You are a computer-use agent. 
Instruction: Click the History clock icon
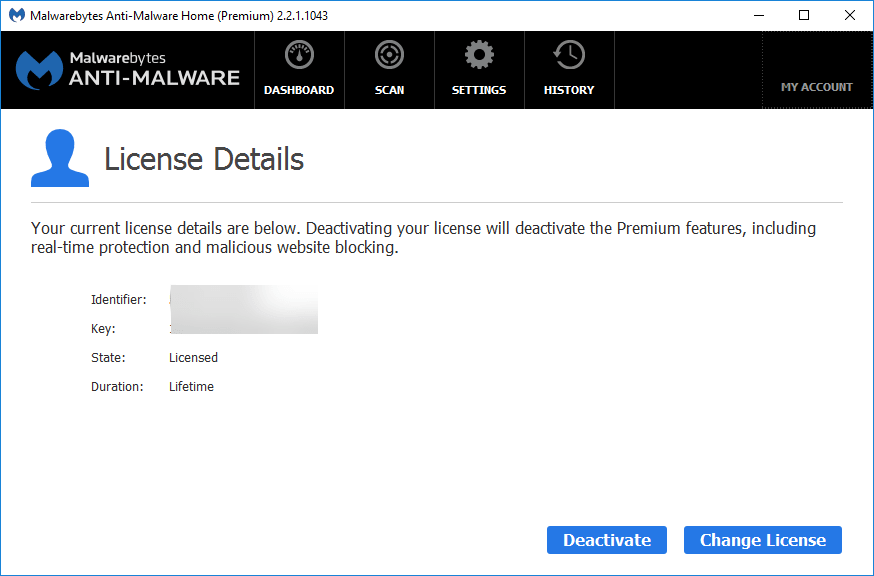coord(569,55)
